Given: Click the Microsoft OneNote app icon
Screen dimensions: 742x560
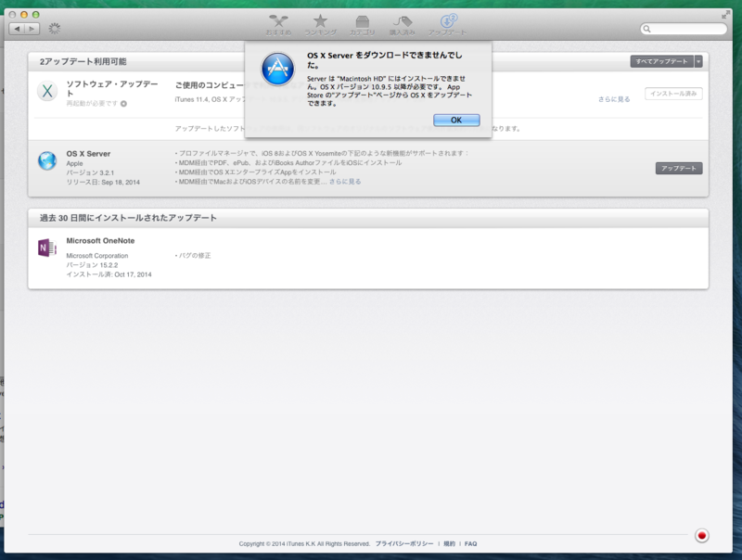Looking at the screenshot, I should click(x=47, y=248).
